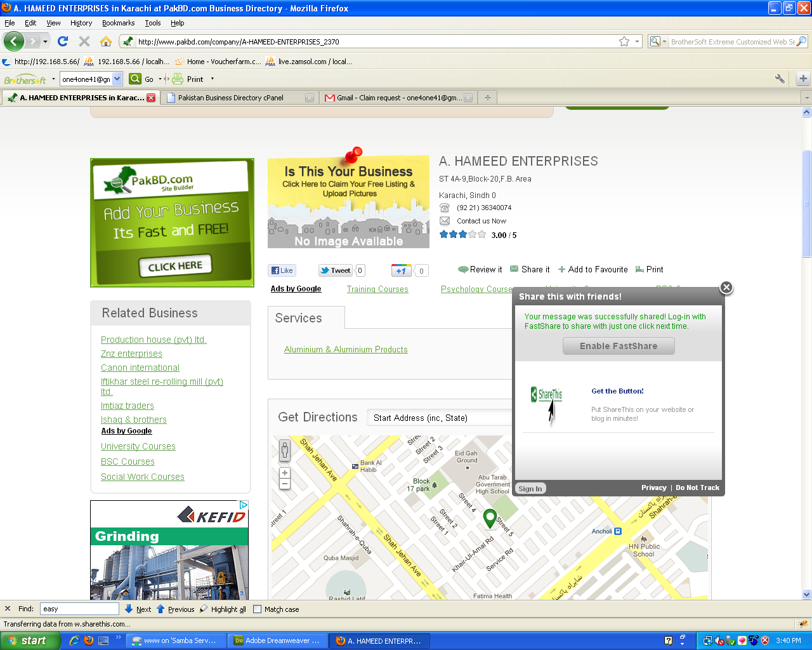This screenshot has width=812, height=650.
Task: Open the URL history dropdown arrow
Action: point(637,41)
